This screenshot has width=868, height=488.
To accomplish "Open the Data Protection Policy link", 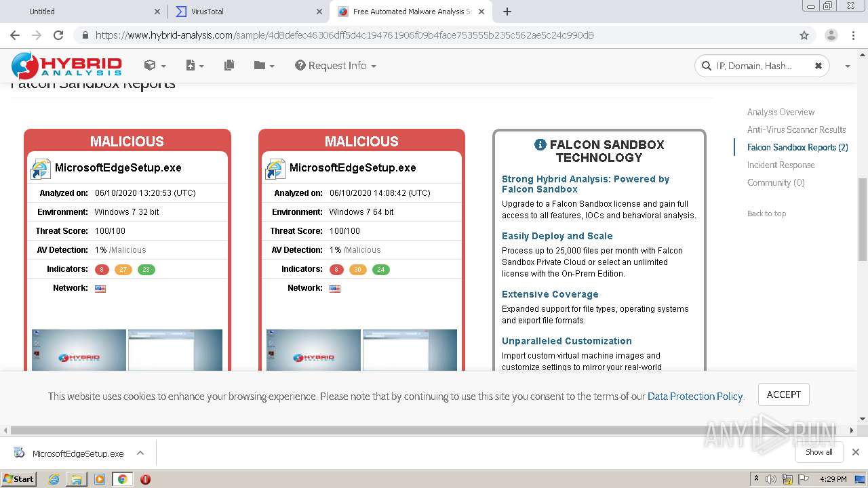I will [x=695, y=396].
